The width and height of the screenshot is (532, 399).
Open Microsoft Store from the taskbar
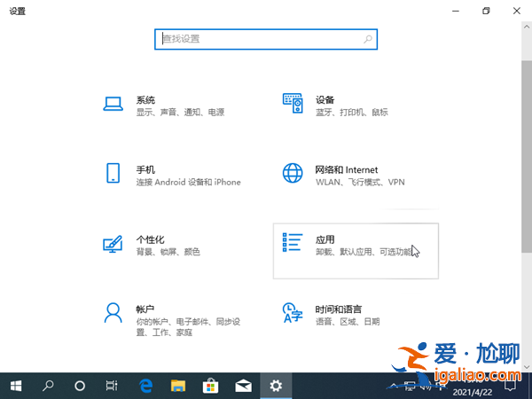[211, 386]
